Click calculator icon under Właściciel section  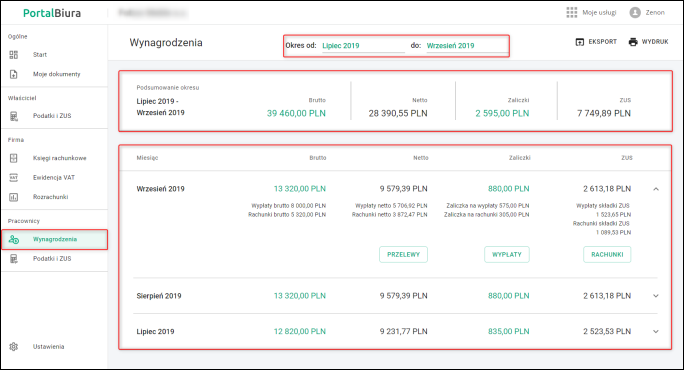point(14,116)
